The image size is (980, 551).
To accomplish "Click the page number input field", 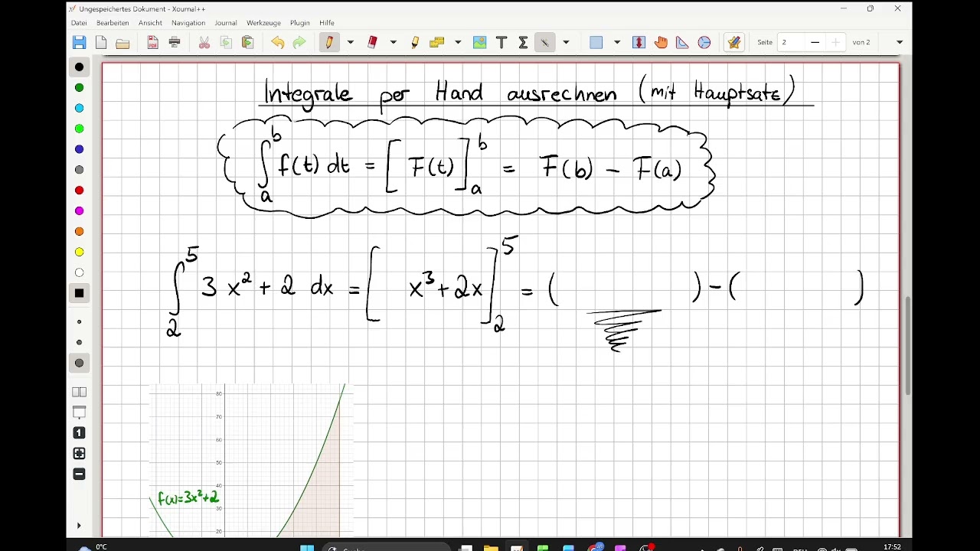I will 791,43.
